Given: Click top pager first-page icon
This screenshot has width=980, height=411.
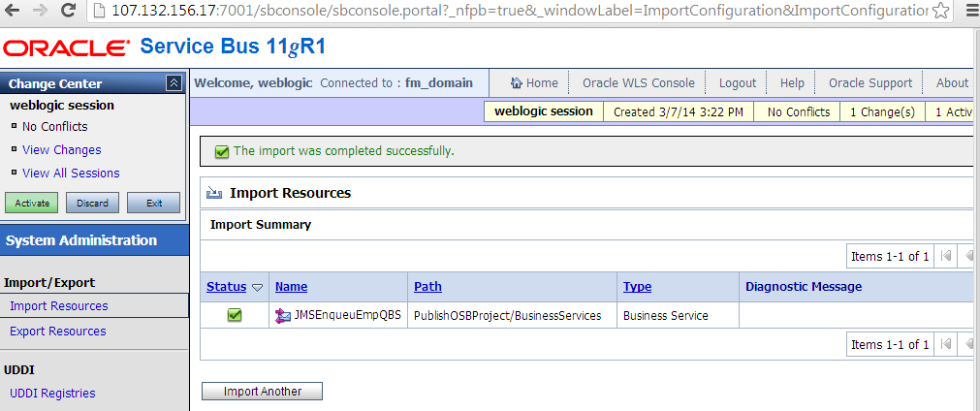Looking at the screenshot, I should [946, 256].
